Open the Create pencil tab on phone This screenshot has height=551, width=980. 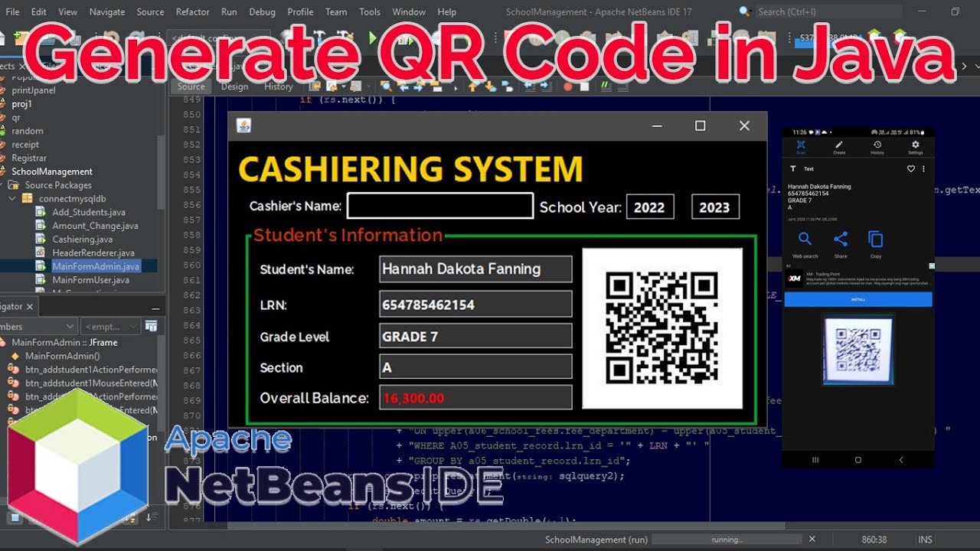click(839, 147)
